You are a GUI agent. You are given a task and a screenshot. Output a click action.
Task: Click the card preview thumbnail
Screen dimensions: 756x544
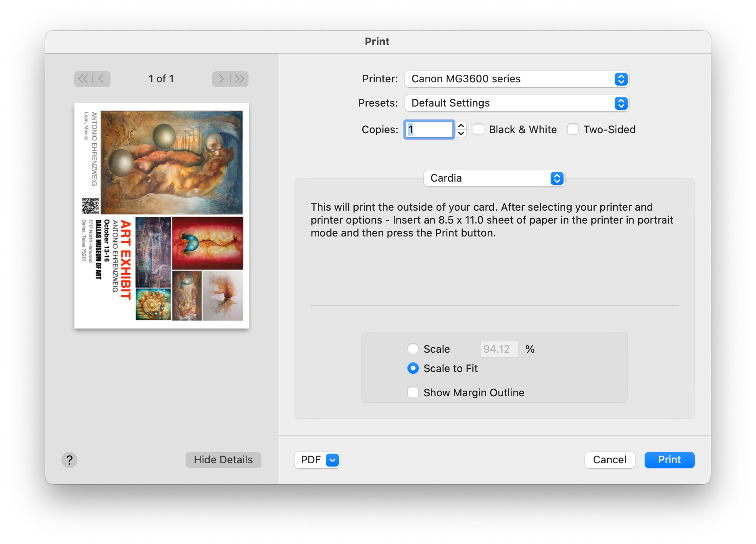162,216
